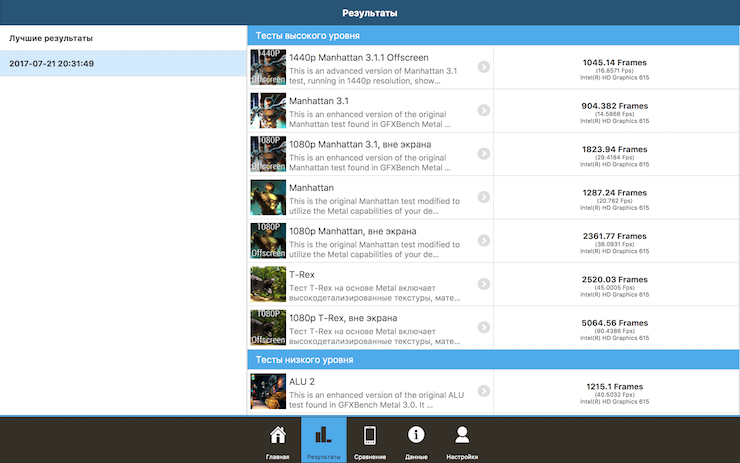Image resolution: width=740 pixels, height=463 pixels.
Task: Click the 904.382 Frames result
Action: click(614, 106)
